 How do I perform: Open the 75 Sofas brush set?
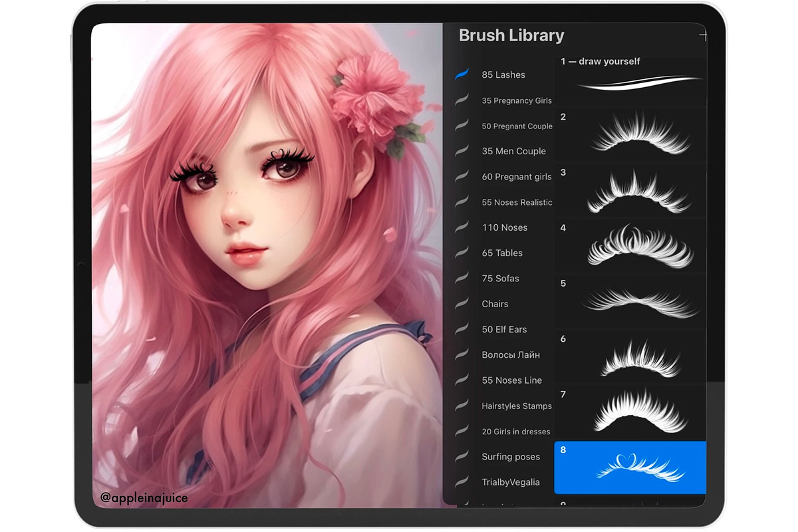point(500,279)
